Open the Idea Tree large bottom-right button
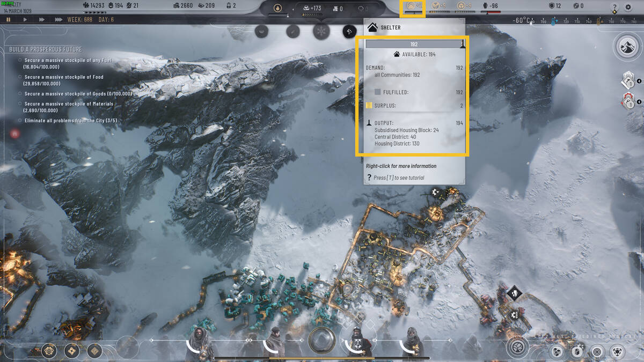 click(x=518, y=348)
